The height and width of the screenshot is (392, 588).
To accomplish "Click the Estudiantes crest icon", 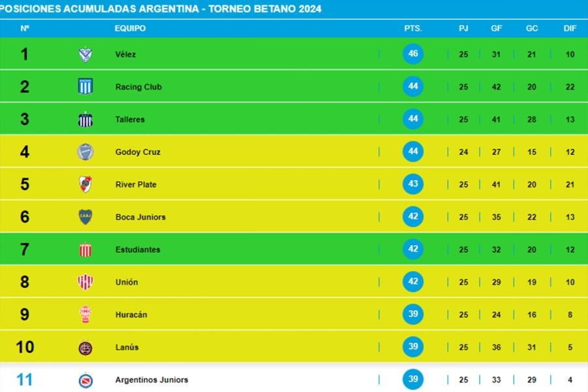I will coord(85,250).
